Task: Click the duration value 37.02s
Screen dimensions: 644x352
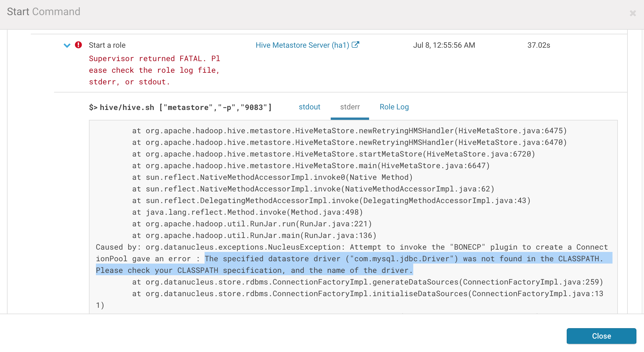Action: pos(539,45)
